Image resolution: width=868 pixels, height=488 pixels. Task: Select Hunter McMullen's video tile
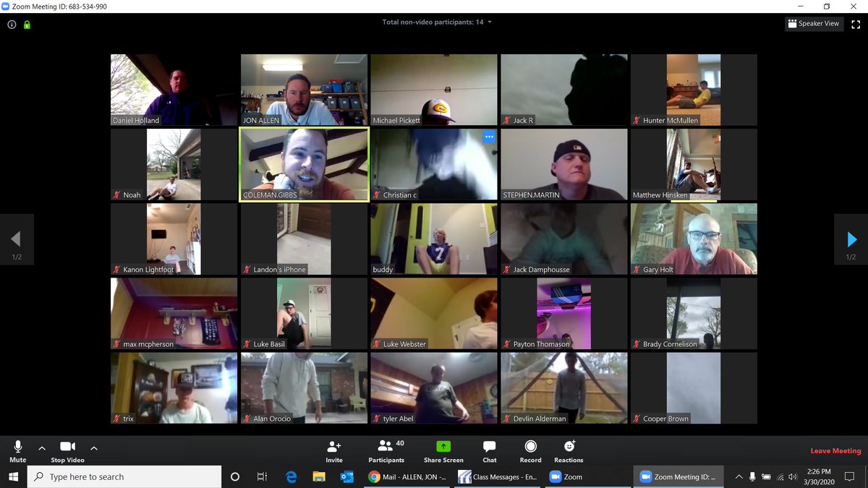coord(694,90)
